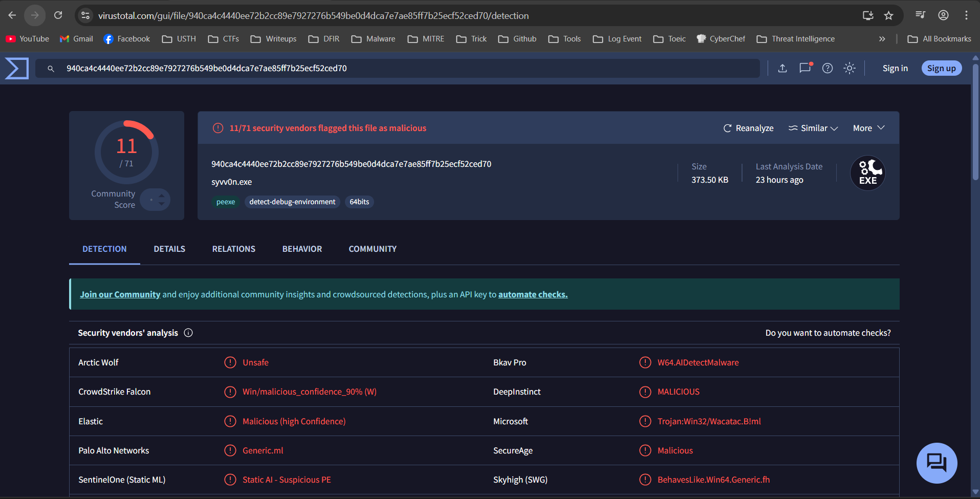
Task: Click the info icon beside Security vendors' analysis
Action: [x=188, y=333]
